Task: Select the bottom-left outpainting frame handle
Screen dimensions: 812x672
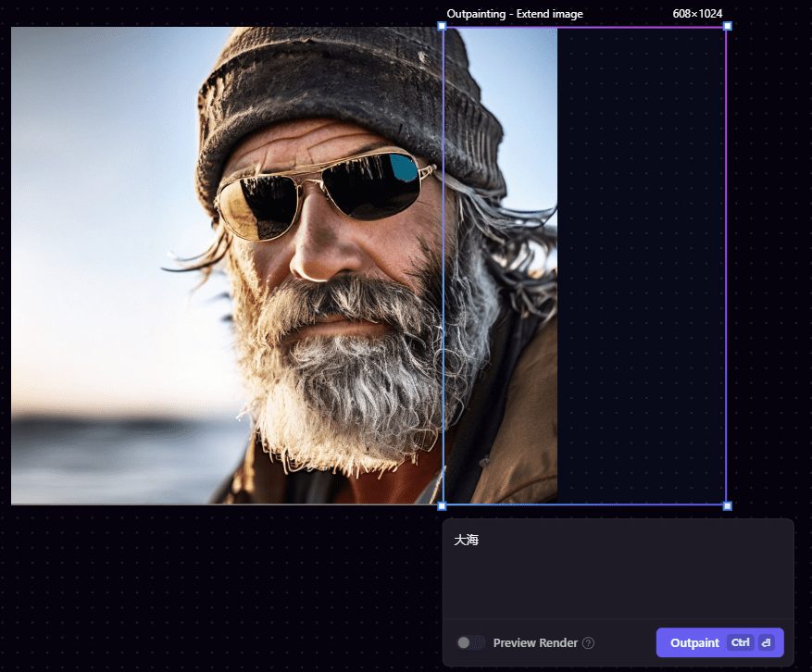Action: (x=442, y=505)
